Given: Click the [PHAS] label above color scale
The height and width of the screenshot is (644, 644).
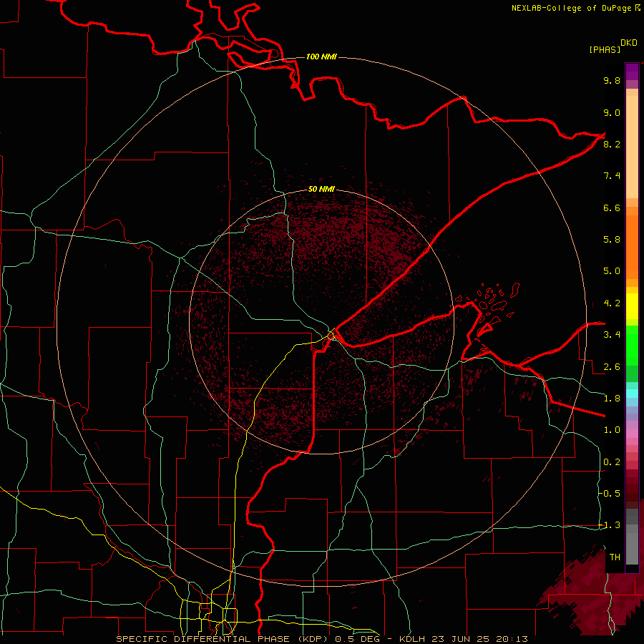Looking at the screenshot, I should (x=605, y=49).
